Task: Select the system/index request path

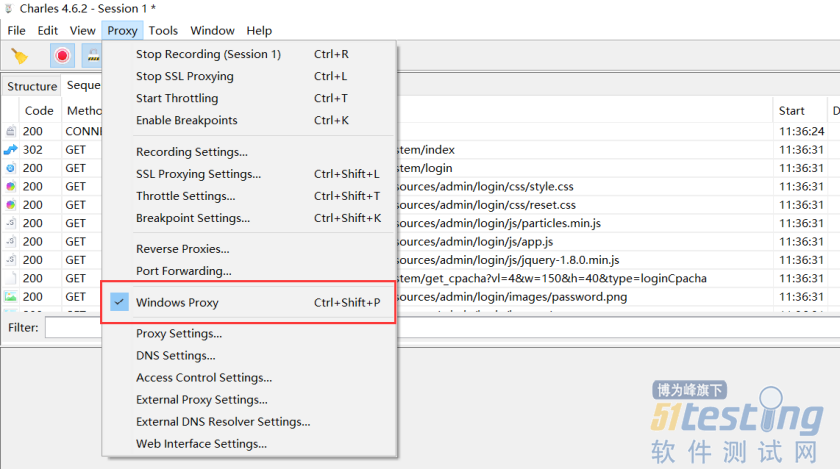Action: click(426, 150)
